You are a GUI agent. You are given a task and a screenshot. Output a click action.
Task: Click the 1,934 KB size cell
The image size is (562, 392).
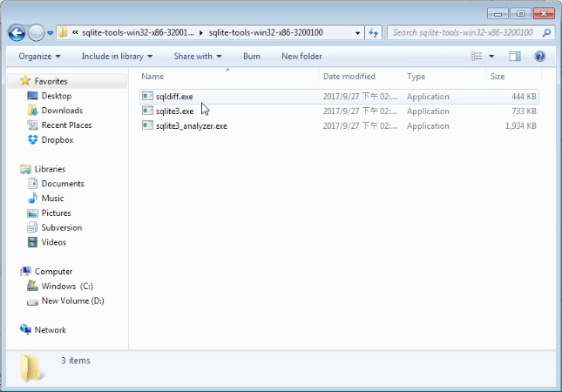pyautogui.click(x=520, y=125)
